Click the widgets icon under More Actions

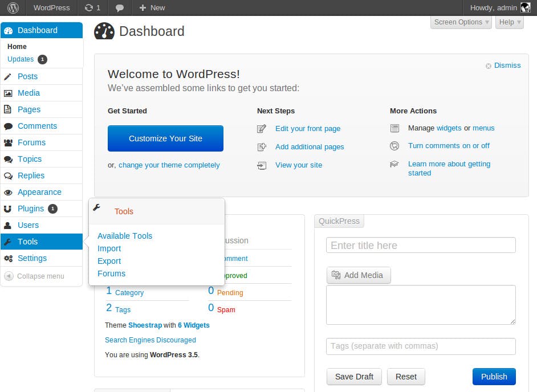pyautogui.click(x=394, y=128)
